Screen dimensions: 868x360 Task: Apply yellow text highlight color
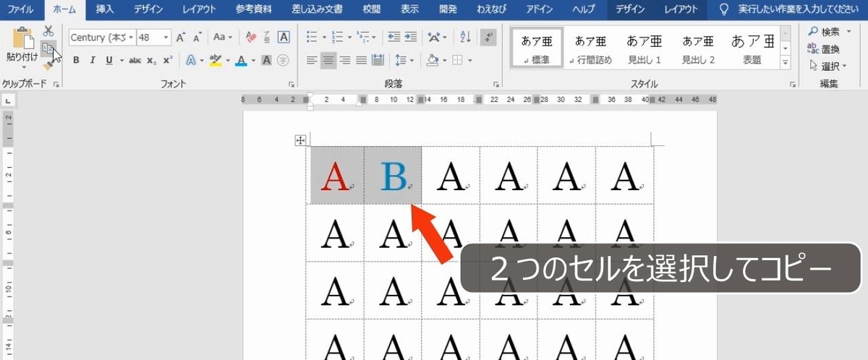[x=215, y=61]
